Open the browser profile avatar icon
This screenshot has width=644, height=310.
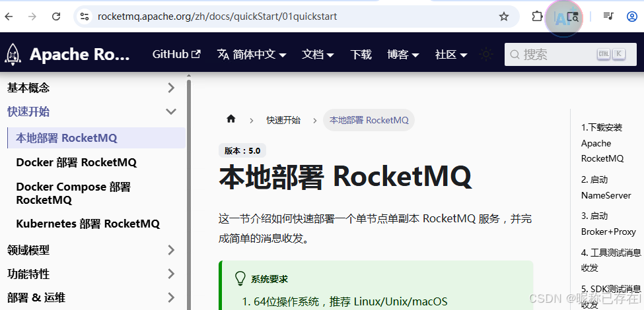631,16
